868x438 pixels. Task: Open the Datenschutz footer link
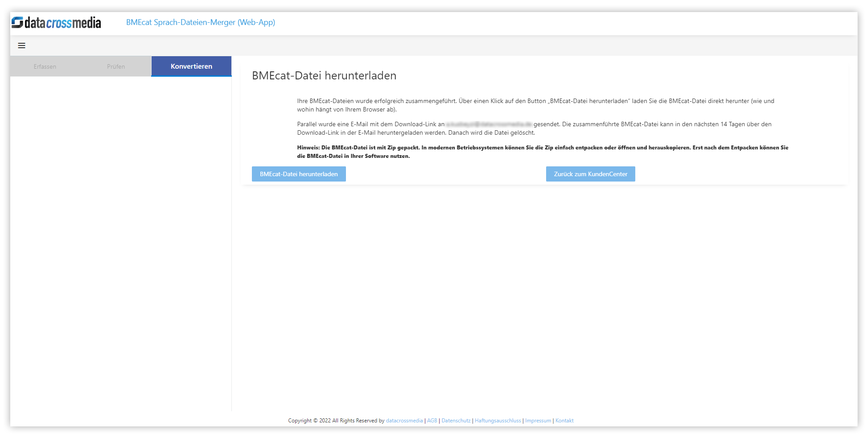(x=456, y=421)
